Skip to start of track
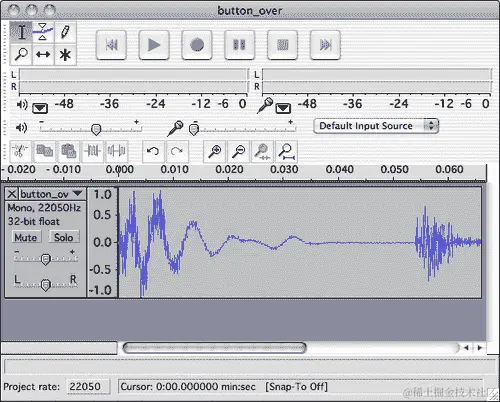 (111, 45)
